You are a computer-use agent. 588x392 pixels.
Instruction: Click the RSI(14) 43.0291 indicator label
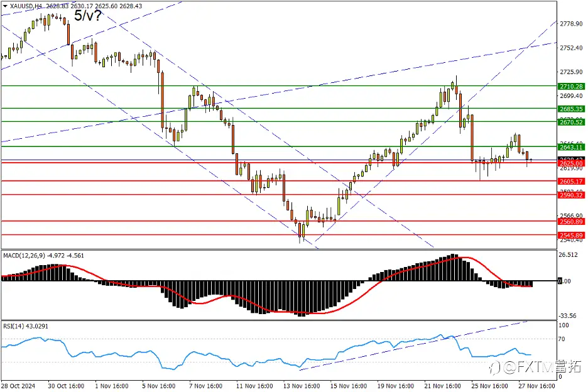pyautogui.click(x=26, y=327)
